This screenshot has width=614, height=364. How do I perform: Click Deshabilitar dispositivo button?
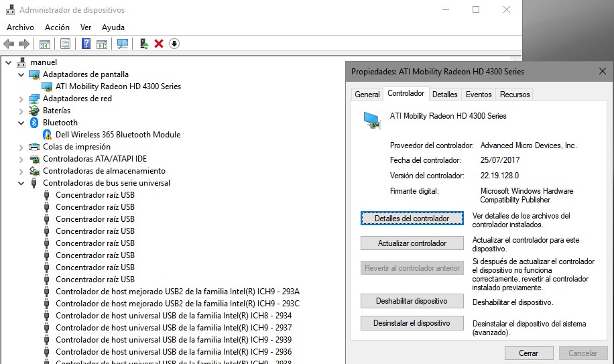(x=412, y=301)
